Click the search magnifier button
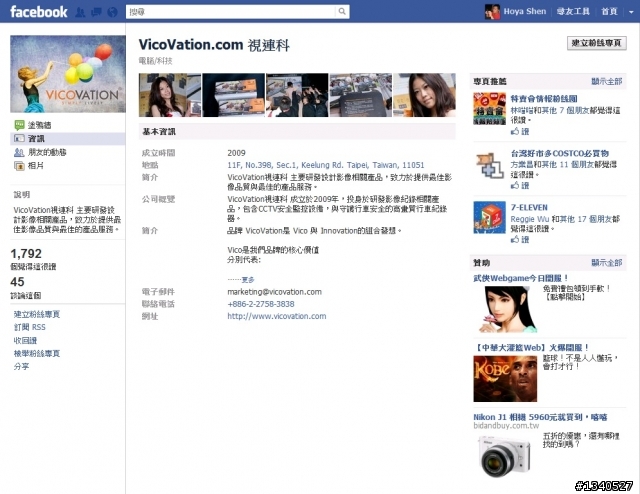The width and height of the screenshot is (640, 494). (x=342, y=11)
